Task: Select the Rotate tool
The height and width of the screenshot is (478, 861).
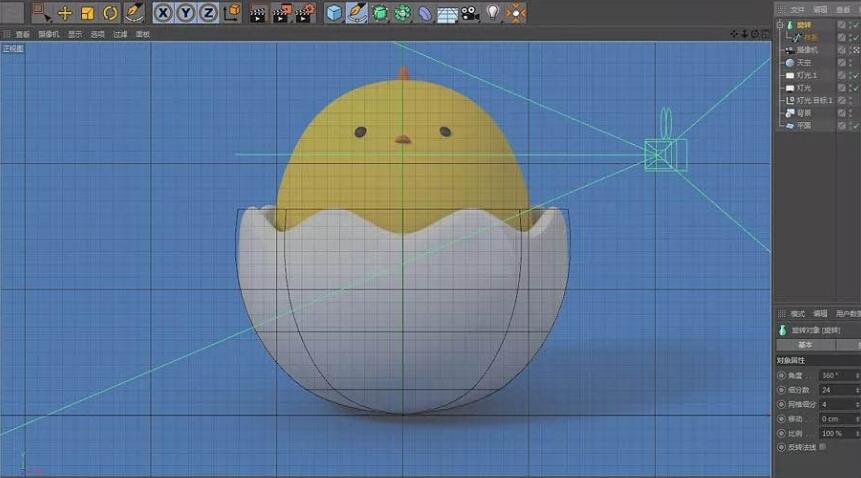Action: coord(110,13)
